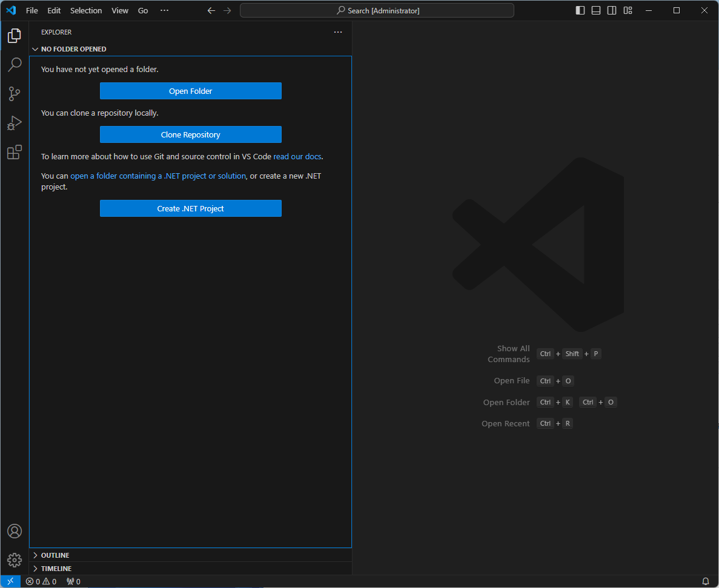Click the Clone Repository button
Image resolution: width=719 pixels, height=588 pixels.
tap(191, 135)
